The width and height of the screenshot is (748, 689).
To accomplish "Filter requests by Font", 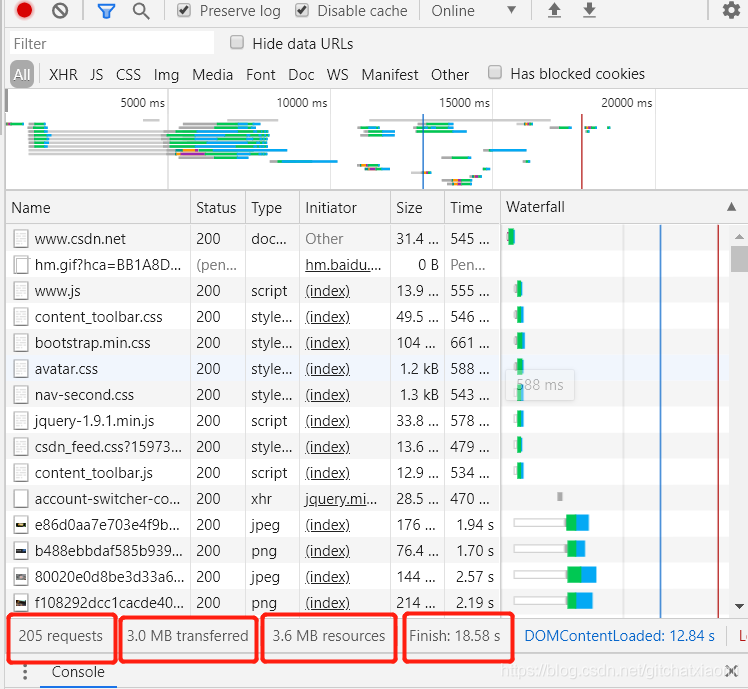I will [x=260, y=74].
